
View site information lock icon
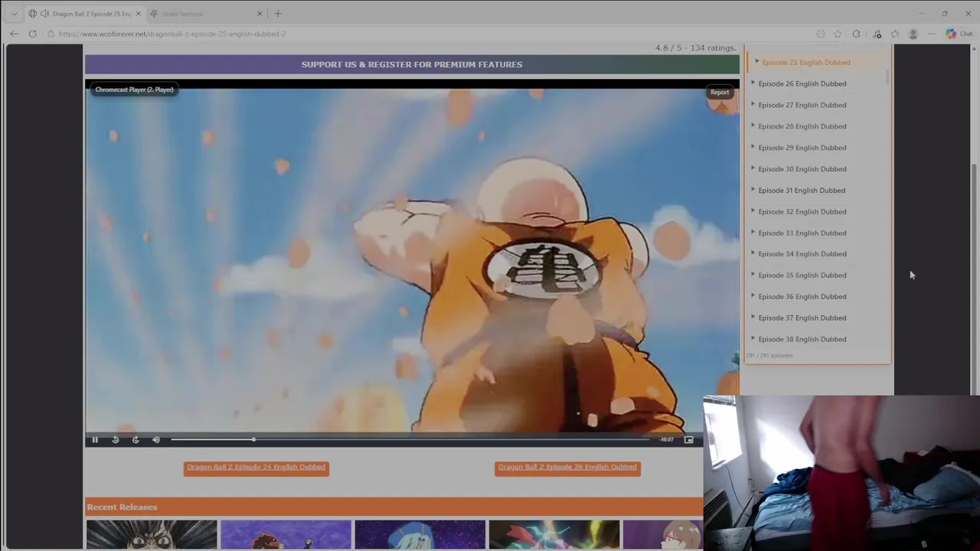tap(51, 34)
